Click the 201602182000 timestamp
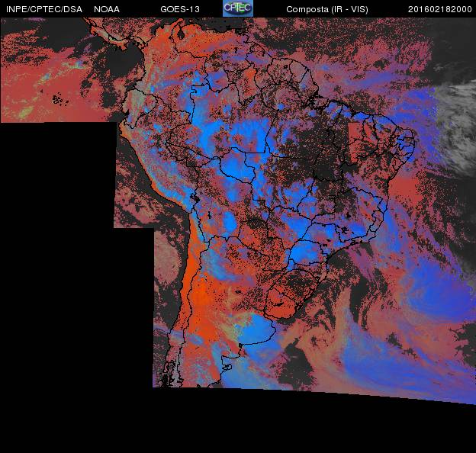 (x=440, y=9)
